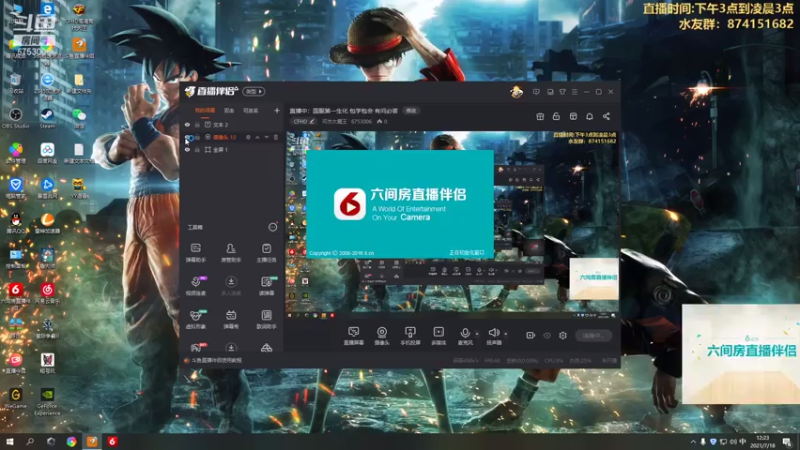This screenshot has width=800, height=450.
Task: Click the taskbar search icon
Action: [30, 441]
